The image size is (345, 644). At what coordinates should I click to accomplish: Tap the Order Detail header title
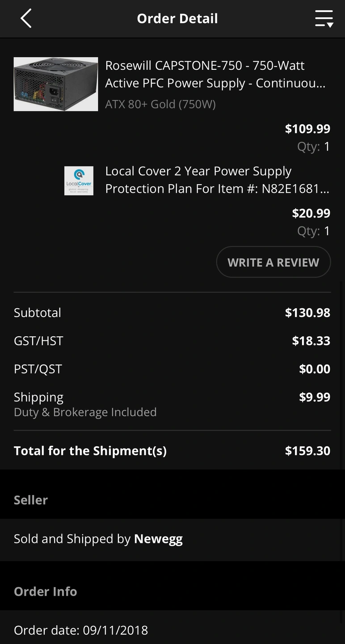pos(177,19)
